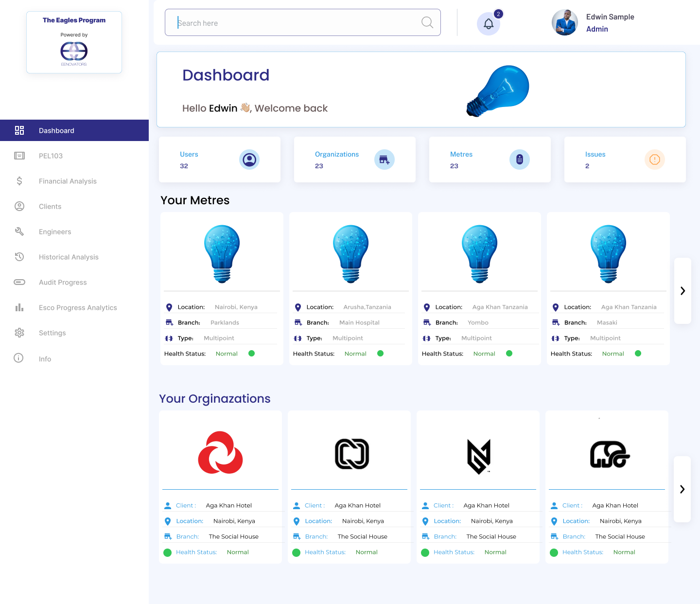Open the red swirl organization logo
Viewport: 700px width, 604px height.
220,453
